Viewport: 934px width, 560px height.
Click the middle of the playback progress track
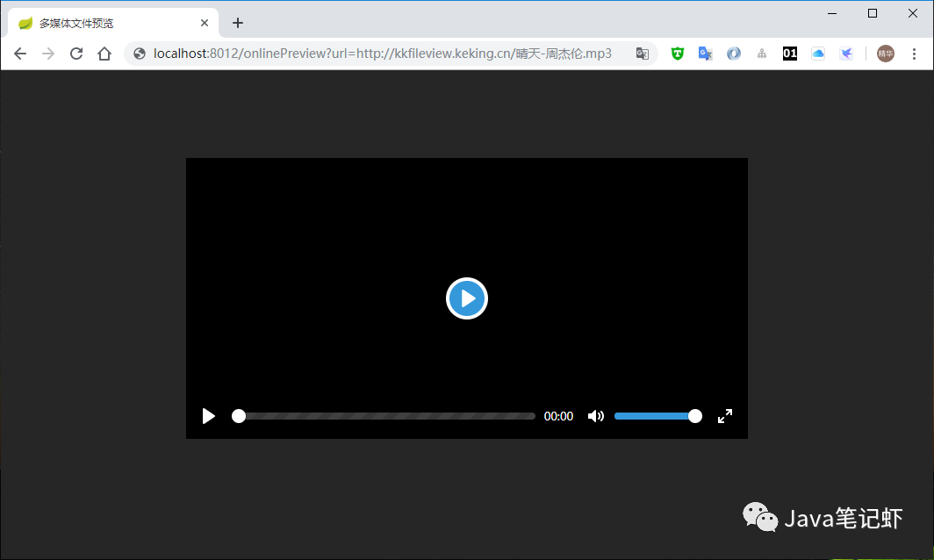pos(384,416)
